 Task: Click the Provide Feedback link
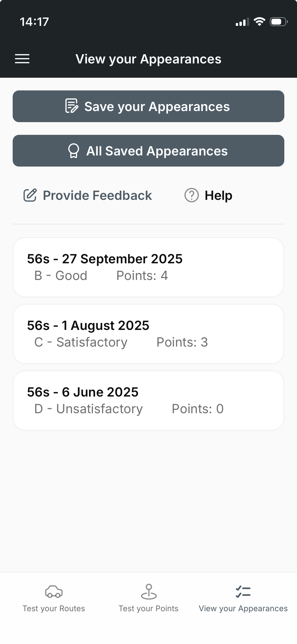97,195
